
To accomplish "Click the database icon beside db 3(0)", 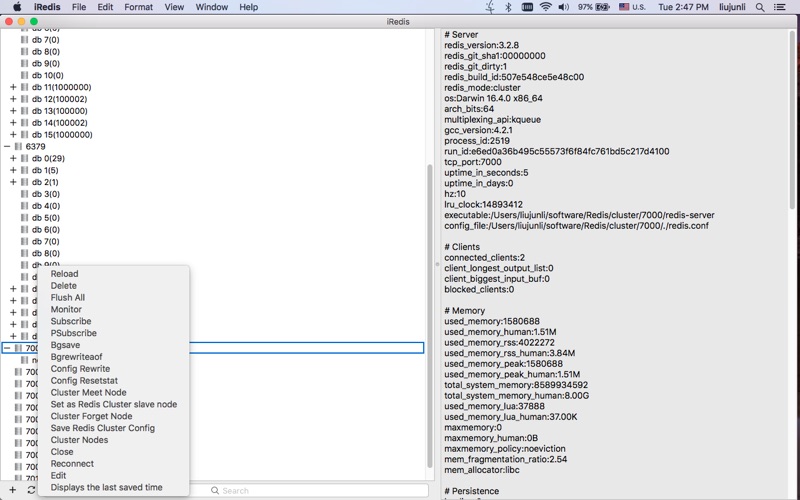I will [24, 194].
